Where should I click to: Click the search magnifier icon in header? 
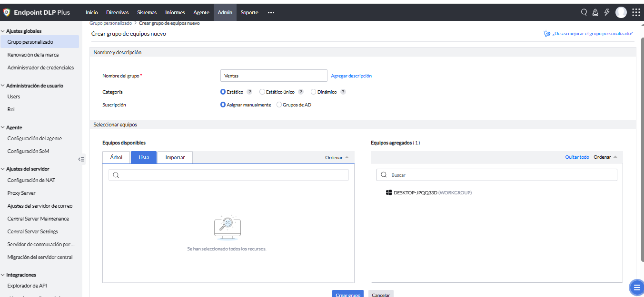point(584,12)
